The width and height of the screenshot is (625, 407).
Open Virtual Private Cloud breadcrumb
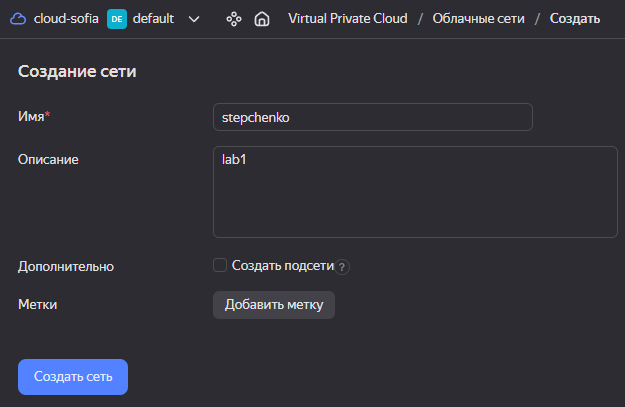348,18
